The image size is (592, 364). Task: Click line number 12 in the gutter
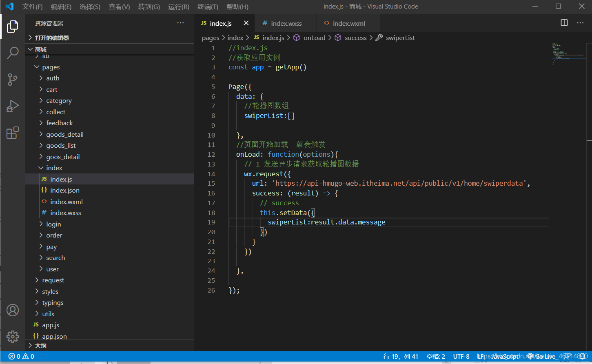[x=211, y=154]
